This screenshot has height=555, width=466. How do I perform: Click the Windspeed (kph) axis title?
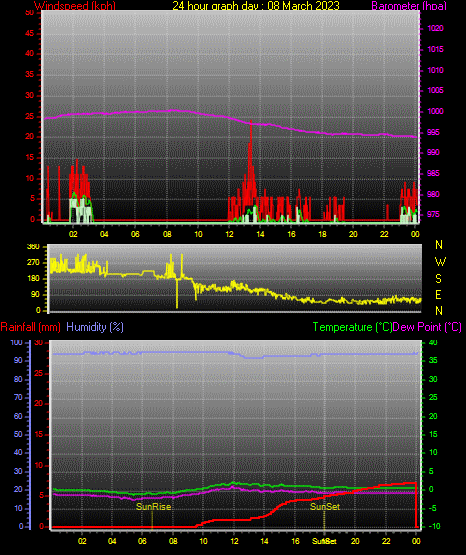[x=75, y=5]
